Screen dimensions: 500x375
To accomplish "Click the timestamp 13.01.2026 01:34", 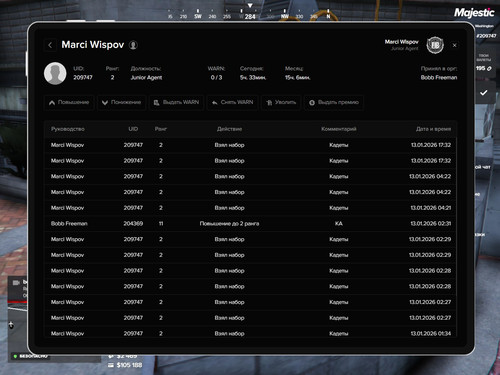I will coord(431,334).
